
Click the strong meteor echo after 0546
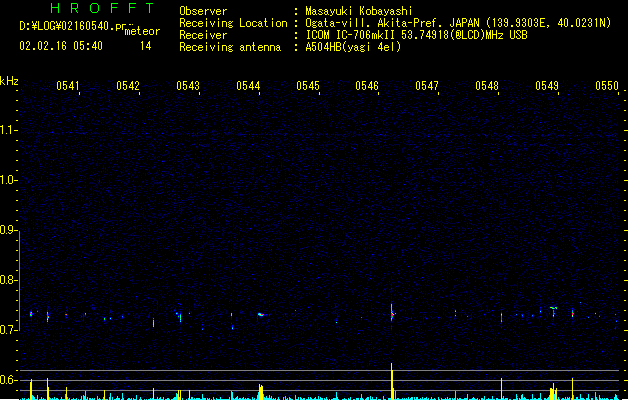point(392,314)
